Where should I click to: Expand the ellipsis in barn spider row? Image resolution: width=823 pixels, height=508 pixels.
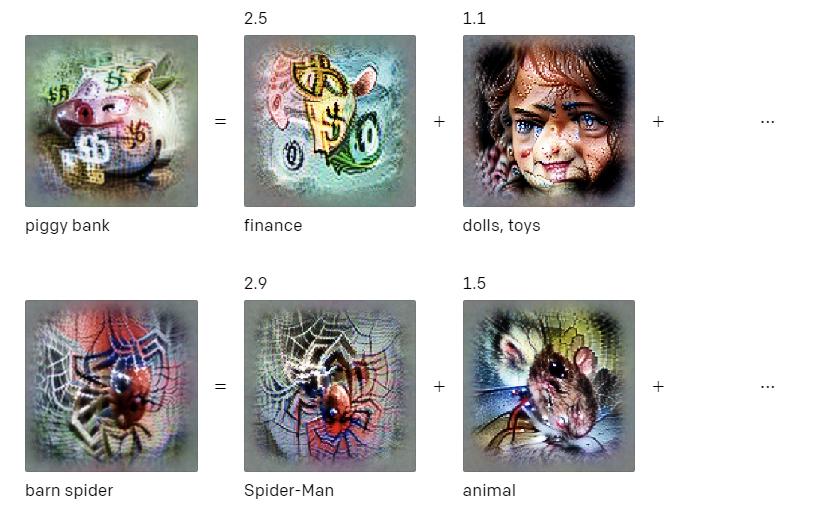[767, 387]
